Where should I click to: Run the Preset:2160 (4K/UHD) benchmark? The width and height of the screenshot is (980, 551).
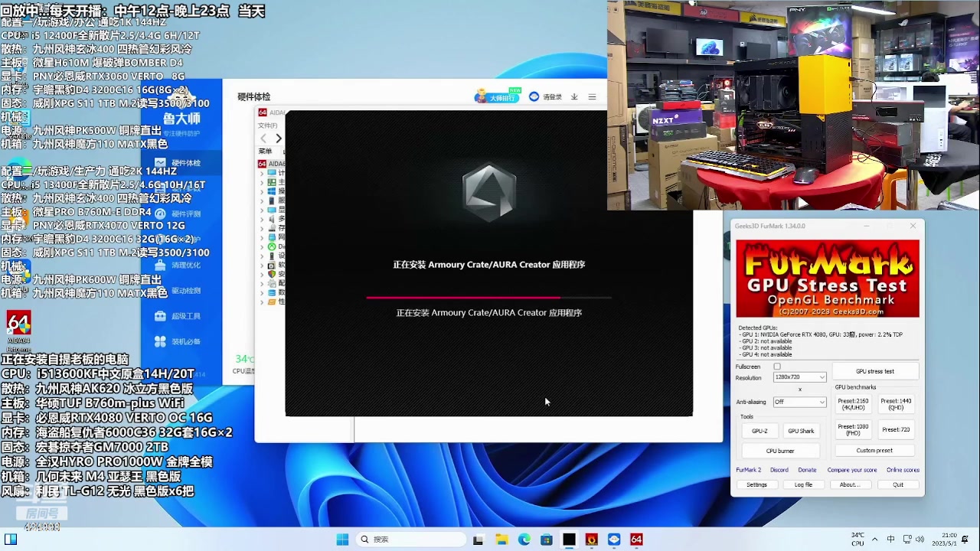[853, 404]
